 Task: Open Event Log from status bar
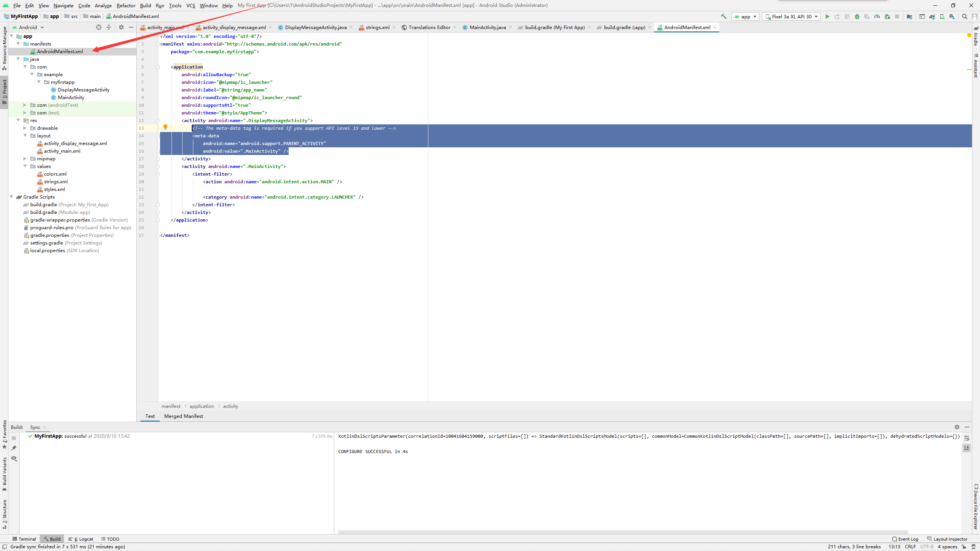905,539
